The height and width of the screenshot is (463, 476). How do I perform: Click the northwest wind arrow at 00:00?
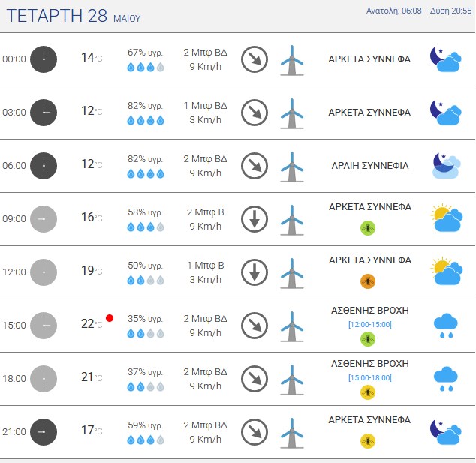click(255, 59)
